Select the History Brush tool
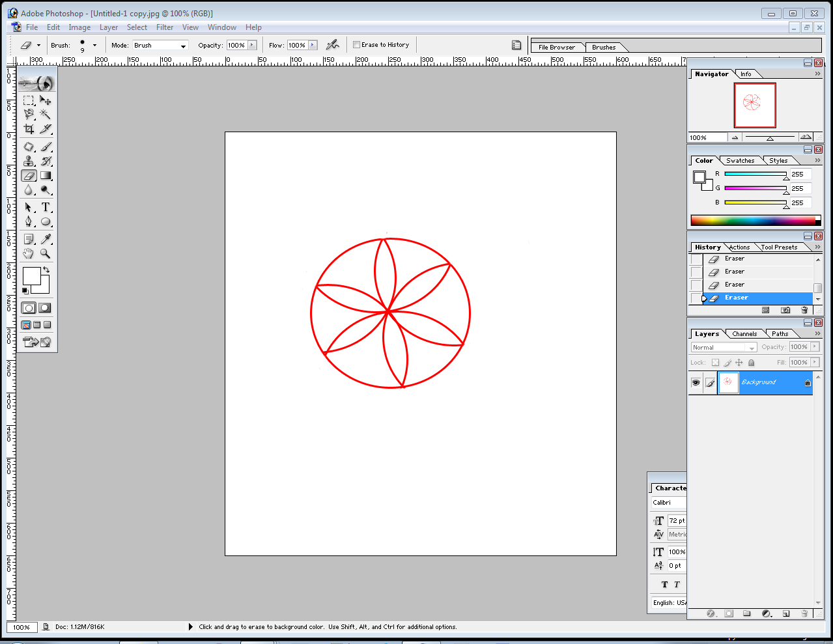The height and width of the screenshot is (644, 833). (x=46, y=161)
